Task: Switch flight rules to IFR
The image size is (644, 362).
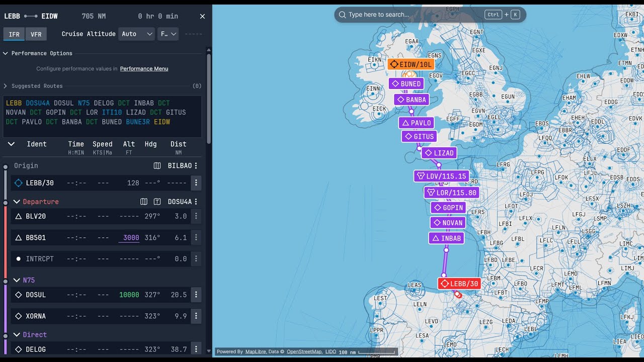Action: coord(14,34)
